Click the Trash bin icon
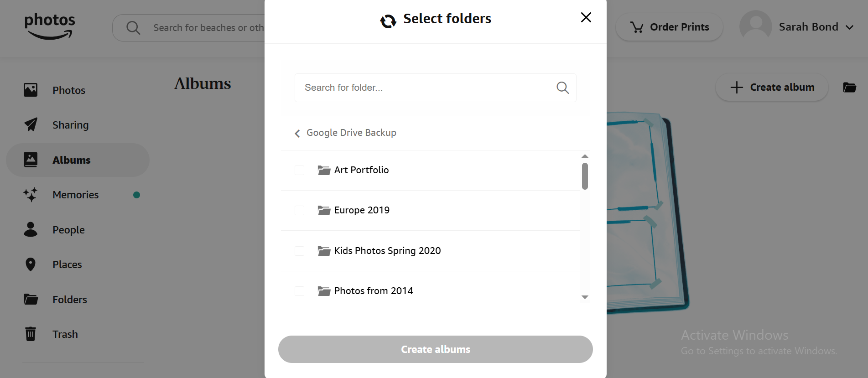Image resolution: width=868 pixels, height=378 pixels. (31, 334)
